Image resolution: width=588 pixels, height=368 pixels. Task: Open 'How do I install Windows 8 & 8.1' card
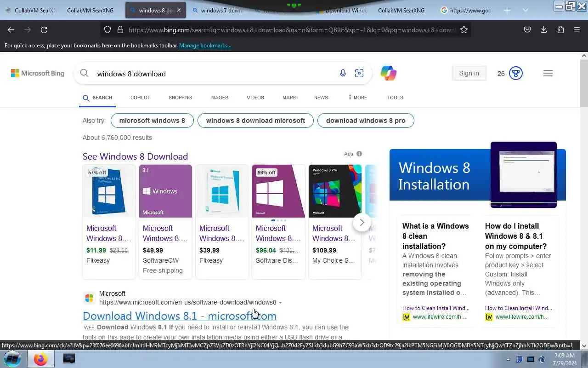(x=520, y=271)
